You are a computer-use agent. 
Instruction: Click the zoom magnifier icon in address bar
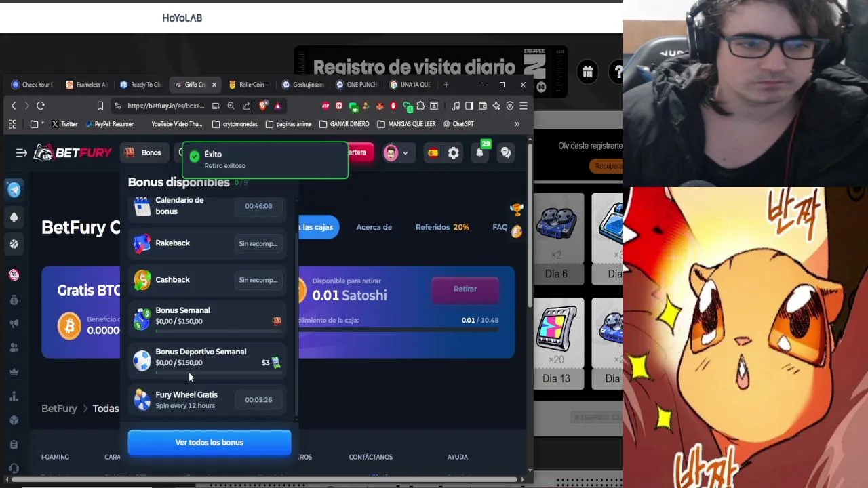pos(231,106)
